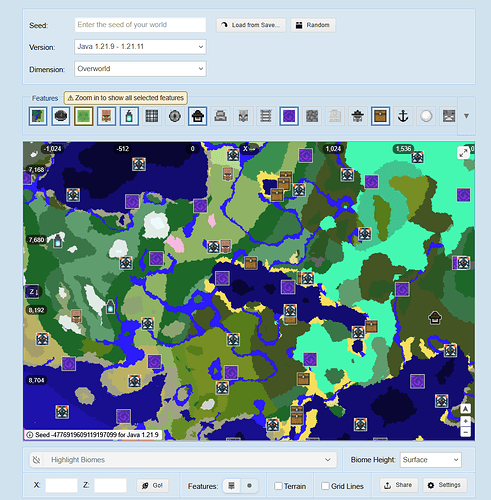Open the Biome Height dropdown
Screen dimensions: 491x500
[x=430, y=460]
